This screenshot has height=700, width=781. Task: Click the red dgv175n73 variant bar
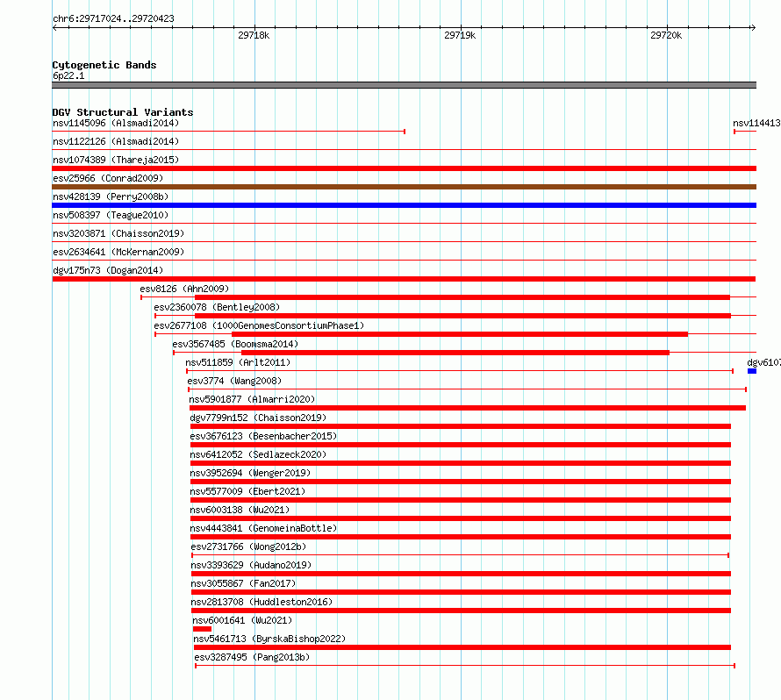[x=404, y=279]
